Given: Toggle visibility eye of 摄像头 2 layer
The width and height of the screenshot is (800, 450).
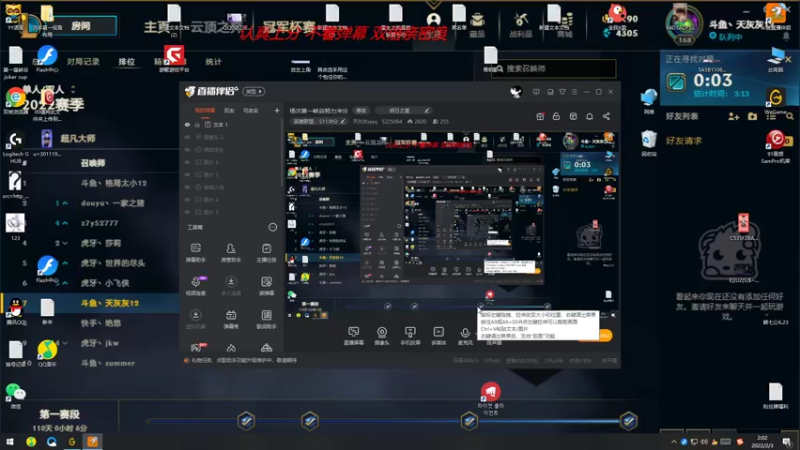Looking at the screenshot, I should (187, 137).
